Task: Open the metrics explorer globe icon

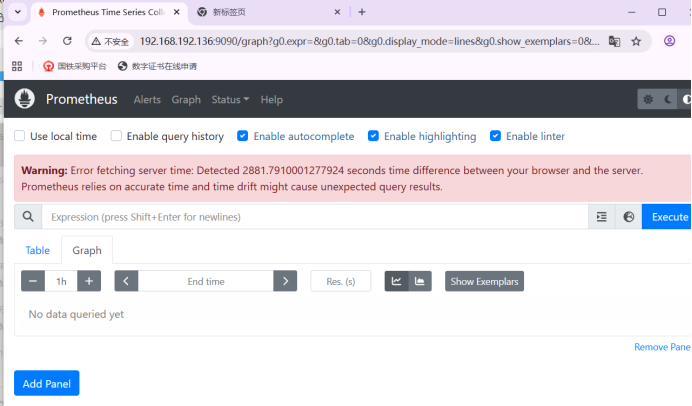Action: [x=628, y=217]
